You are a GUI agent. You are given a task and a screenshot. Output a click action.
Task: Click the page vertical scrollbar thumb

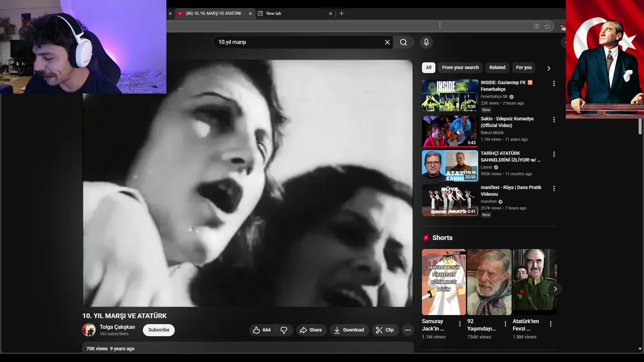click(640, 127)
